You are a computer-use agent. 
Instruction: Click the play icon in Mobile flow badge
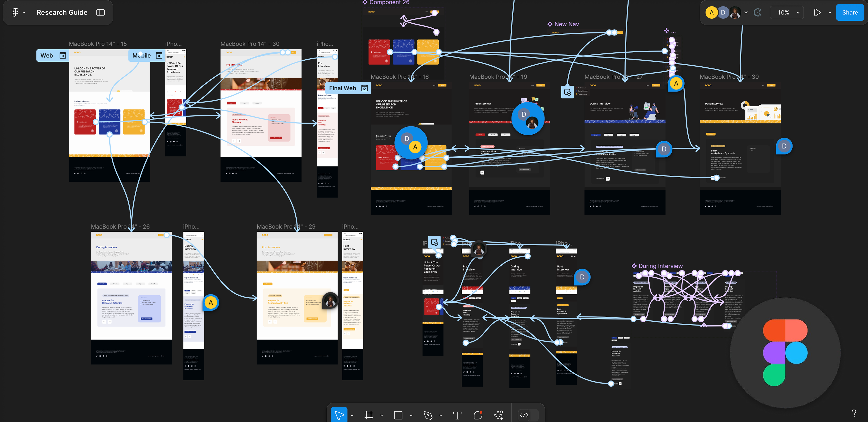159,56
